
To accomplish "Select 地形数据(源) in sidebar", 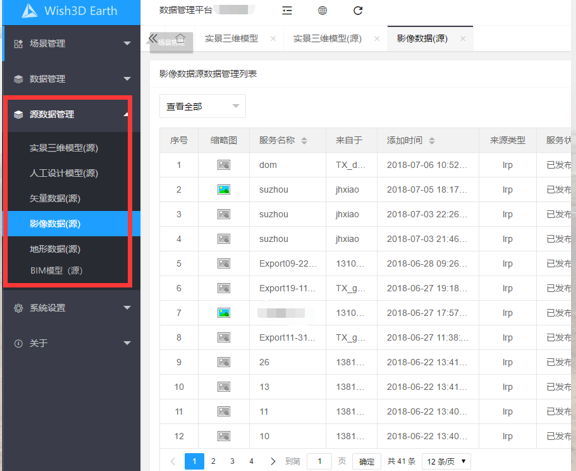I will point(55,249).
